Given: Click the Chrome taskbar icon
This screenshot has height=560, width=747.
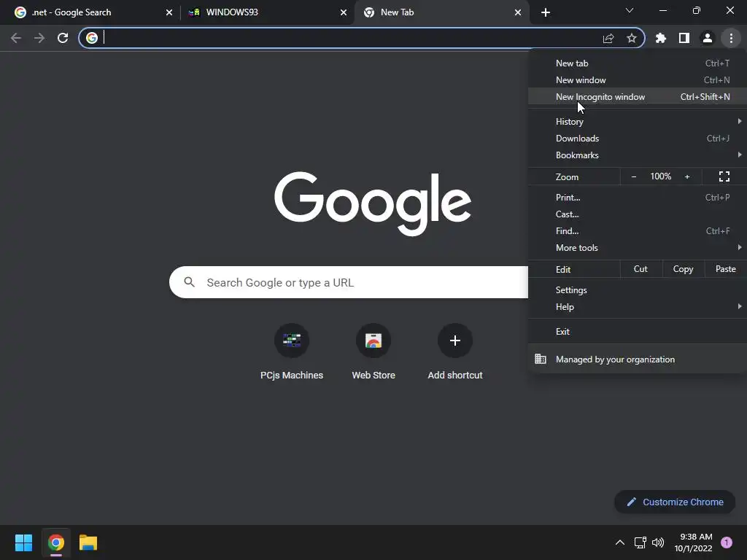Looking at the screenshot, I should coord(56,542).
